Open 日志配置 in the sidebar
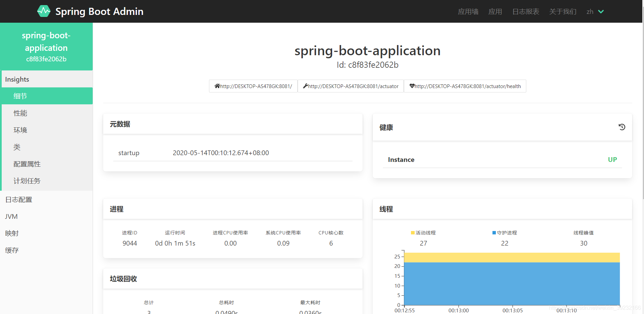This screenshot has width=644, height=314. click(x=46, y=200)
